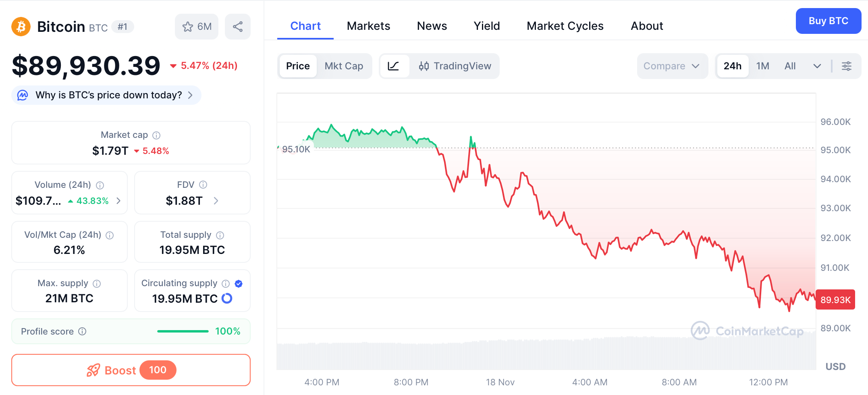Screen dimensions: 868x395
Task: Toggle chart to Mkt Cap view
Action: pyautogui.click(x=344, y=66)
